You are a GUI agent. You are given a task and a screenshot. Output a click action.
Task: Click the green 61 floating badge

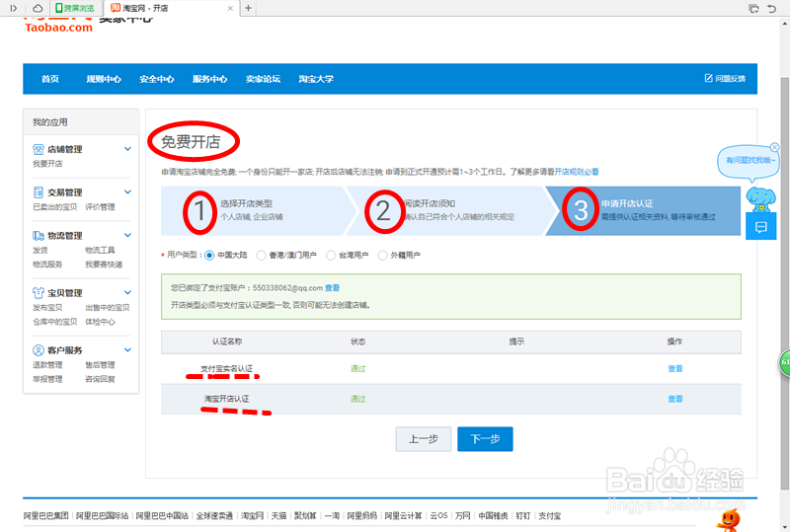pos(785,362)
